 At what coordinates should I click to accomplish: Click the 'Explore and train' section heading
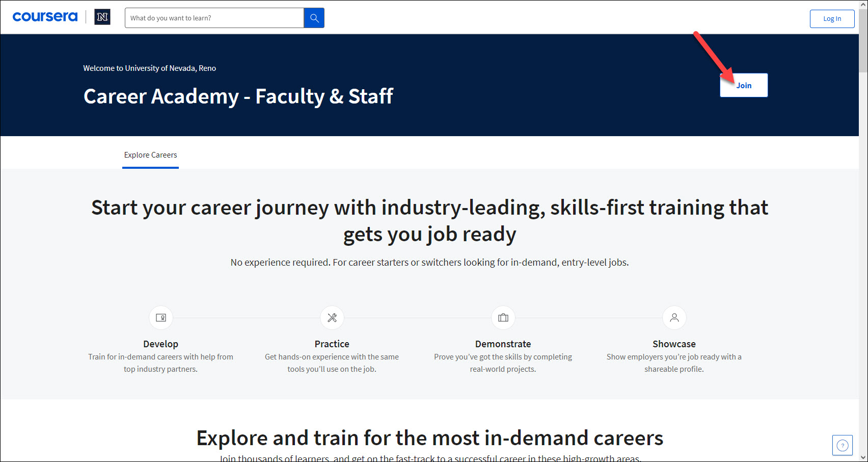click(429, 438)
